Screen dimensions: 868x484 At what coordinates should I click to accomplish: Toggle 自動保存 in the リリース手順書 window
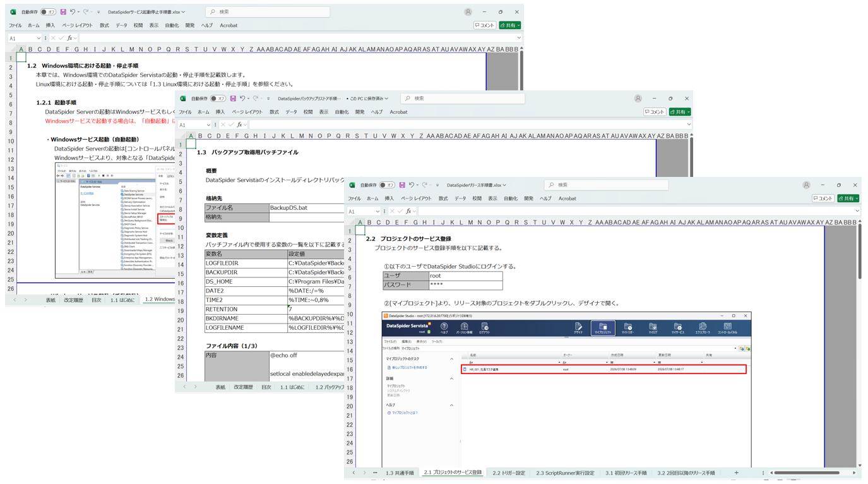tap(387, 185)
